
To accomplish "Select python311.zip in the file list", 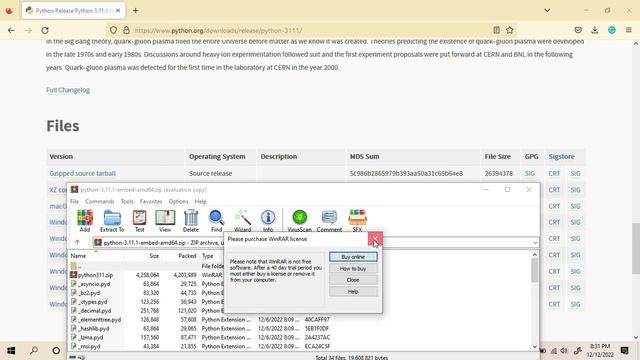I will tap(95, 275).
